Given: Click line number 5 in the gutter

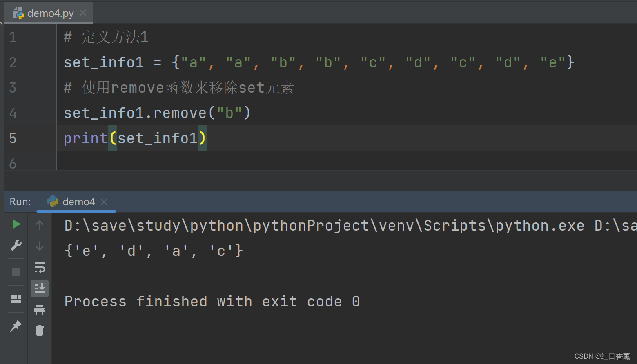Looking at the screenshot, I should click(x=13, y=138).
